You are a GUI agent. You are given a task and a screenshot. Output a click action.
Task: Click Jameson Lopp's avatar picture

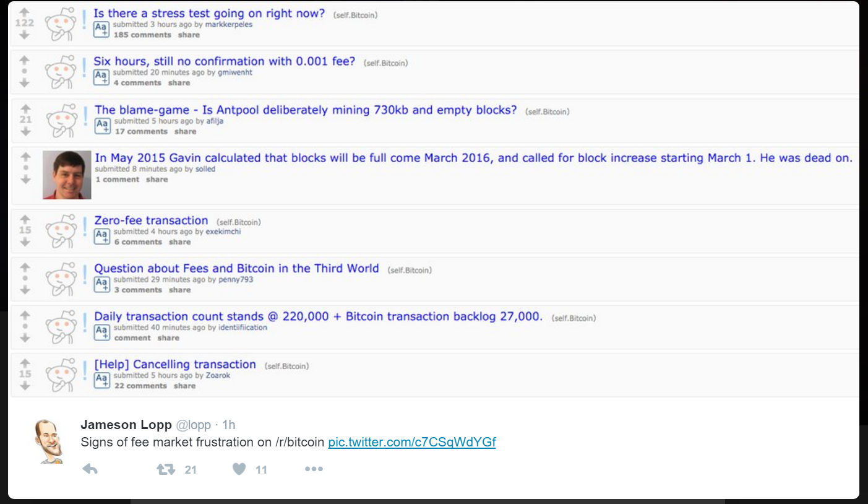coord(47,441)
